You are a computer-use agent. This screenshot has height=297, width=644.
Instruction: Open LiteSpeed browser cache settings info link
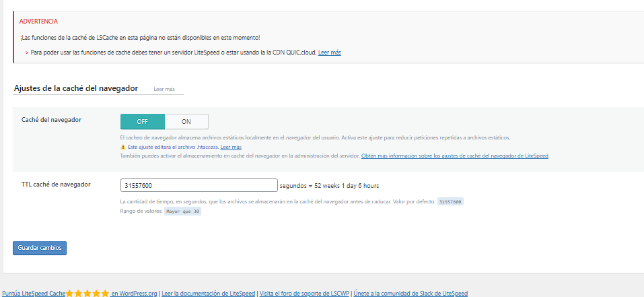tap(455, 156)
